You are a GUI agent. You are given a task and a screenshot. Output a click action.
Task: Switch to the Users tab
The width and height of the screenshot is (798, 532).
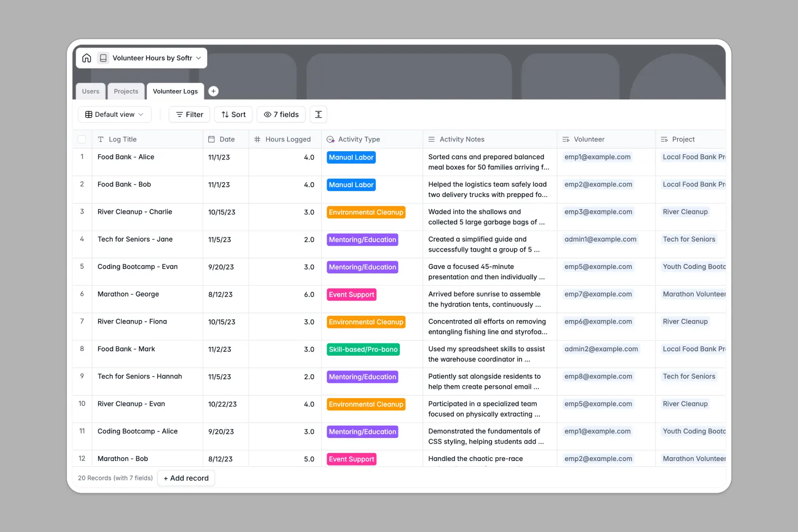(x=90, y=91)
